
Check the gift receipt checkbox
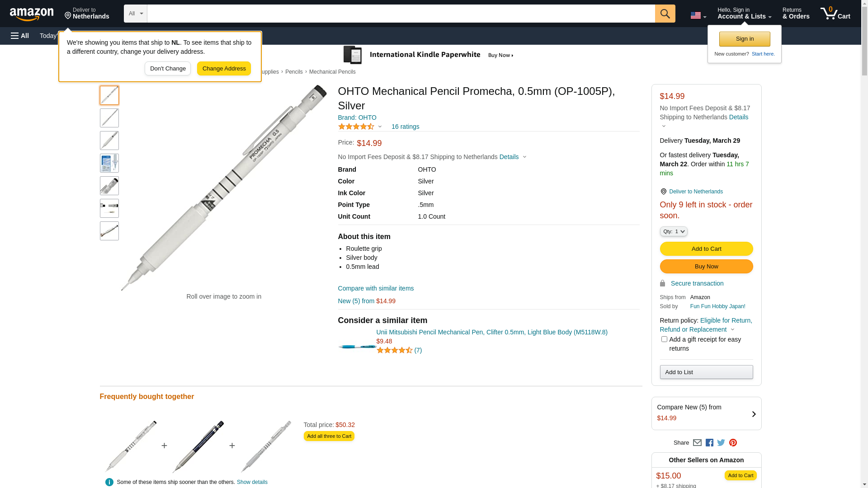pyautogui.click(x=664, y=339)
